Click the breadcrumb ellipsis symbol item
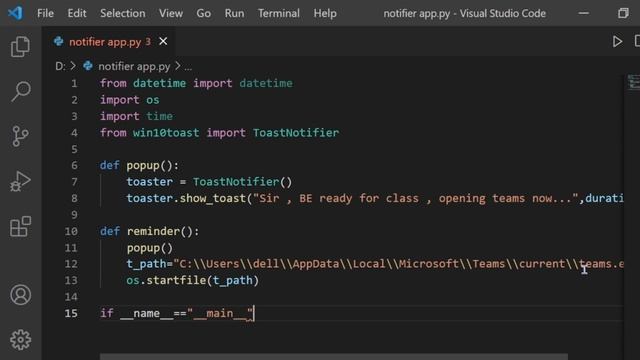This screenshot has width=640, height=360. pyautogui.click(x=188, y=67)
